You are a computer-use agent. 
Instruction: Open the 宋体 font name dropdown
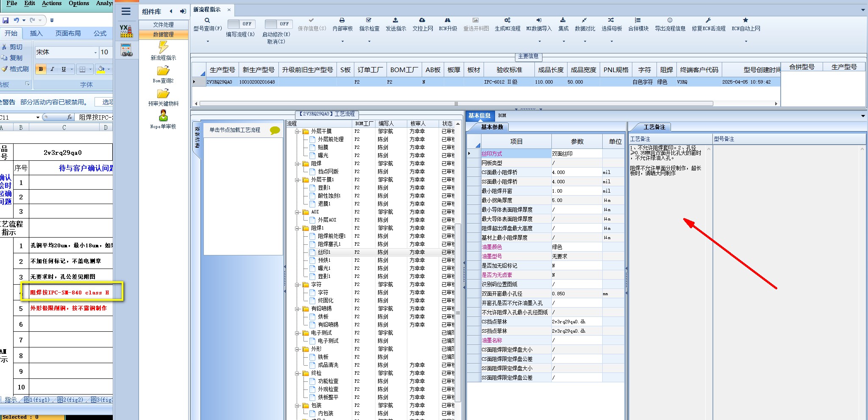coord(95,53)
